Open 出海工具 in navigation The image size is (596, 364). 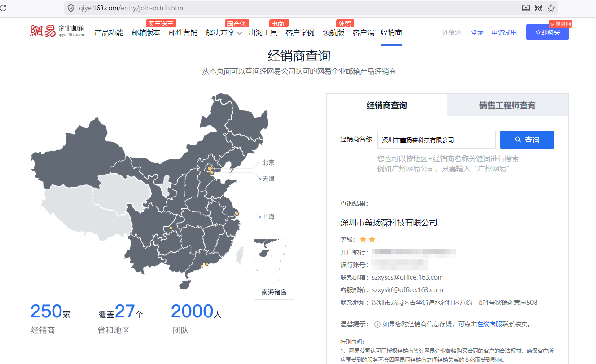tap(263, 33)
